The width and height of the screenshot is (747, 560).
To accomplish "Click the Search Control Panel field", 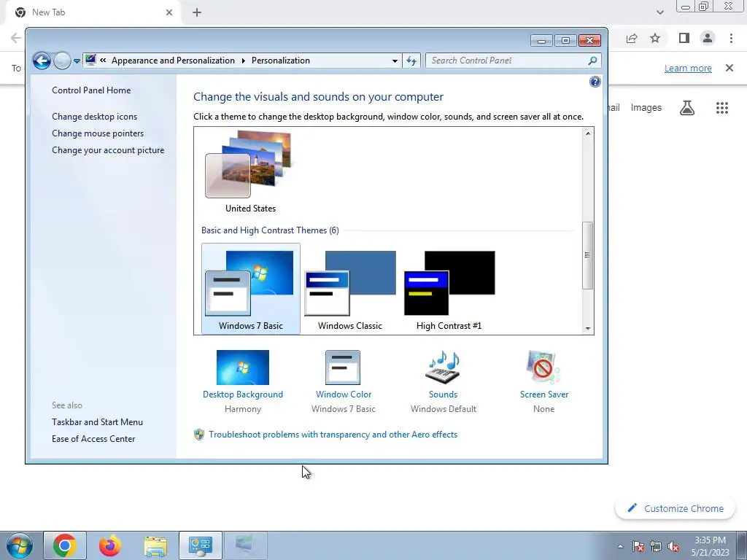I will tap(513, 61).
